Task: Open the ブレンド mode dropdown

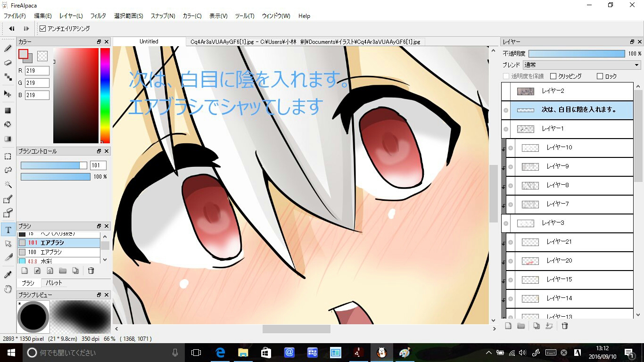Action: [582, 65]
